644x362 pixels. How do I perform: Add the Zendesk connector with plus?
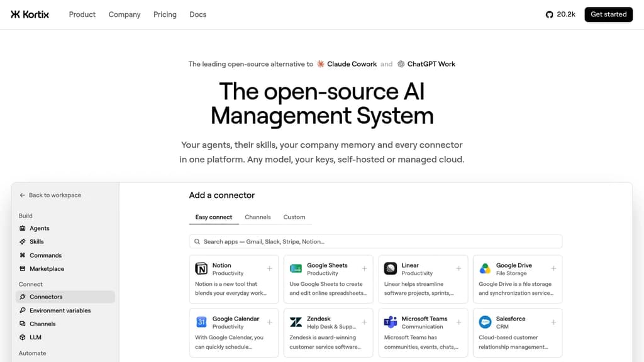(364, 322)
